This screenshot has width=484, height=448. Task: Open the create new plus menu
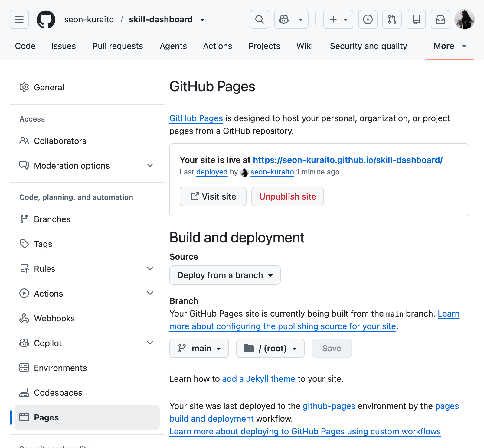pos(338,19)
